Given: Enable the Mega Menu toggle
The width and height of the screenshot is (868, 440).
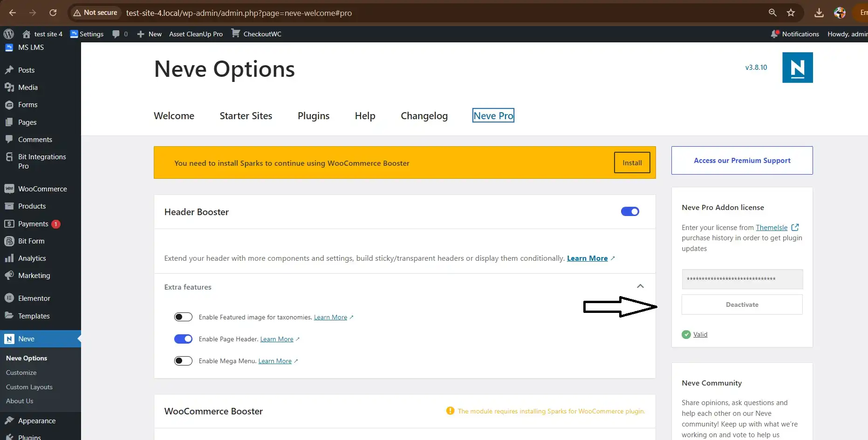Looking at the screenshot, I should 183,360.
